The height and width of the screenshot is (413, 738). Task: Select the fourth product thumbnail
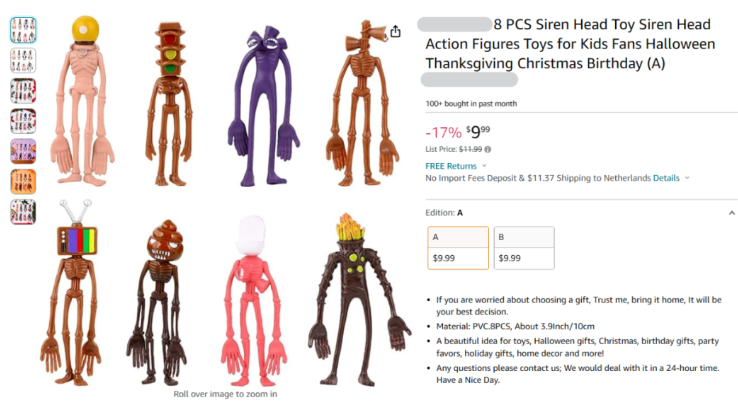coord(23,121)
